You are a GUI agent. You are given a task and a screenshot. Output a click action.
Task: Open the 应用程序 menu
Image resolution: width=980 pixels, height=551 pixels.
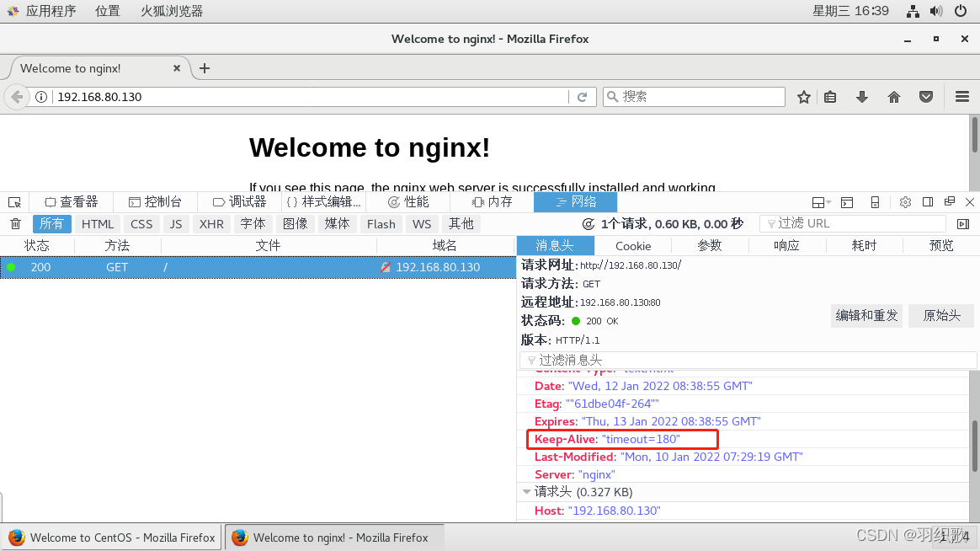51,11
